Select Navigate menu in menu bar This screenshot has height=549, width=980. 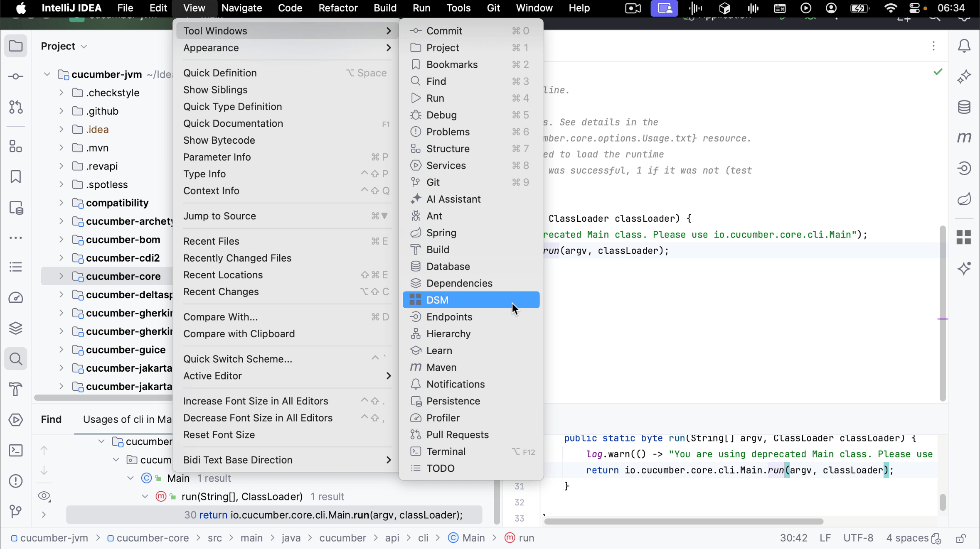click(241, 8)
